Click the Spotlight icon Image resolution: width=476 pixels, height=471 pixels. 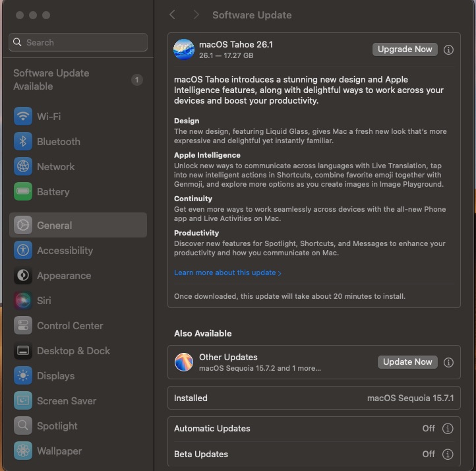click(x=23, y=425)
